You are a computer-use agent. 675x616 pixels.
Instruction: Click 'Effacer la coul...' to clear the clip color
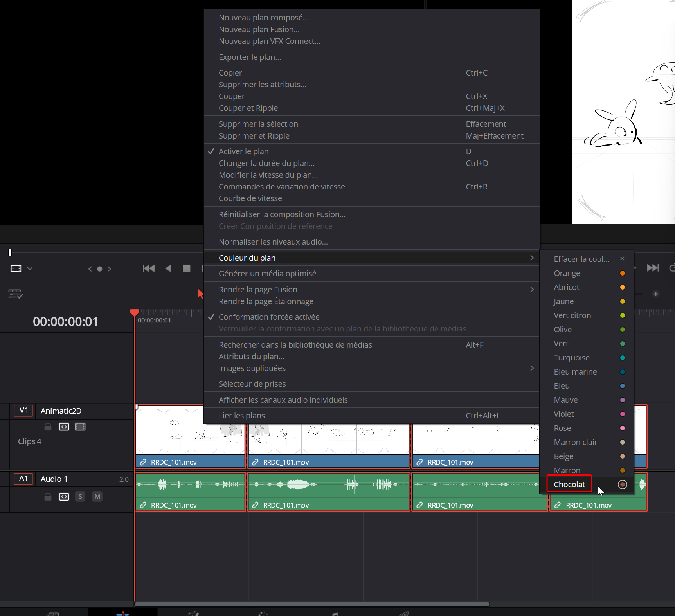click(581, 259)
